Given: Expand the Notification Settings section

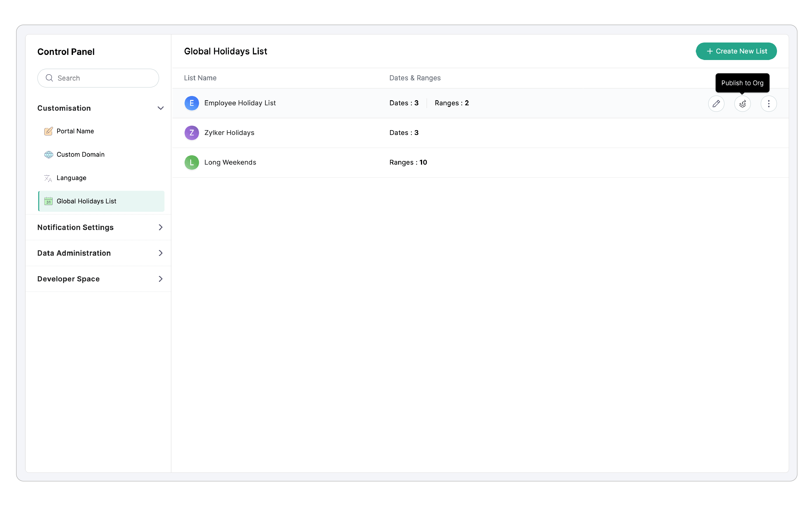Looking at the screenshot, I should pos(161,227).
